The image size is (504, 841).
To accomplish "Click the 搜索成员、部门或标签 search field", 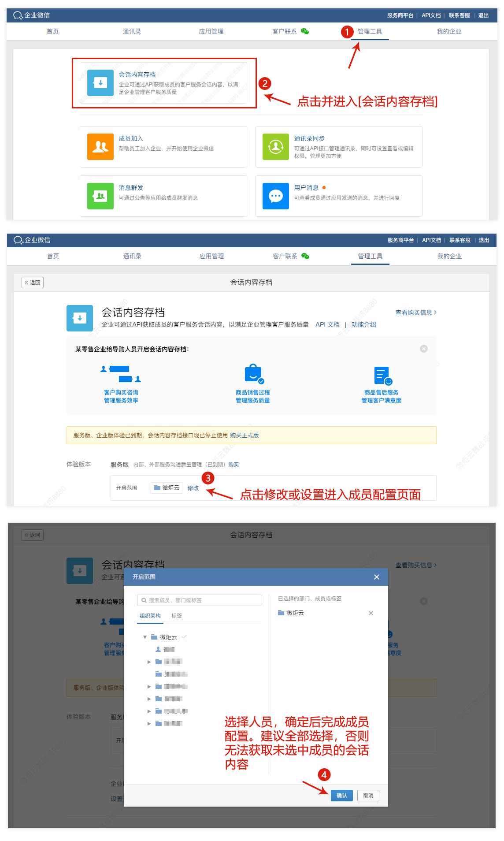I will pyautogui.click(x=199, y=600).
